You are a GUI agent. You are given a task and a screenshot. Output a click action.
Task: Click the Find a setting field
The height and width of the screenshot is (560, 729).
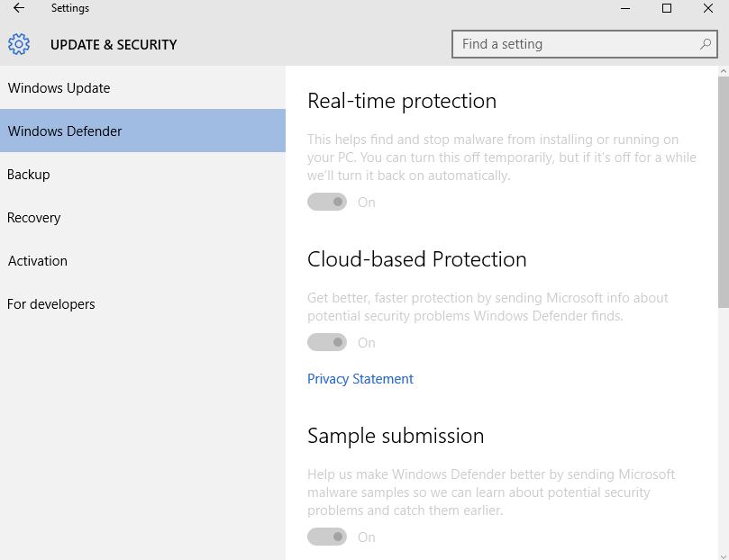point(585,44)
